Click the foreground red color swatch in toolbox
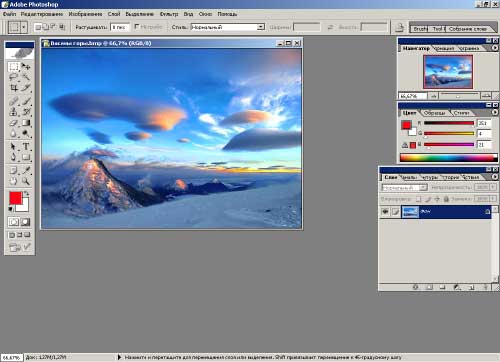 (x=15, y=198)
